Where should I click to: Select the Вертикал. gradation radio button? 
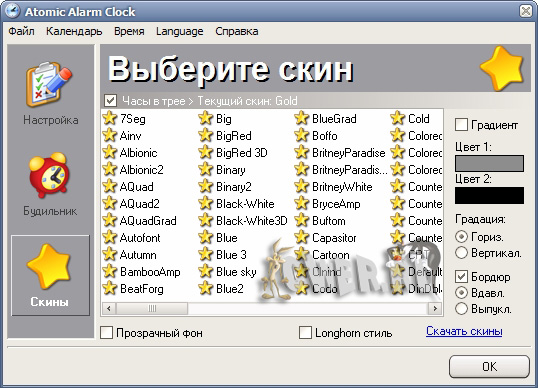pos(461,253)
